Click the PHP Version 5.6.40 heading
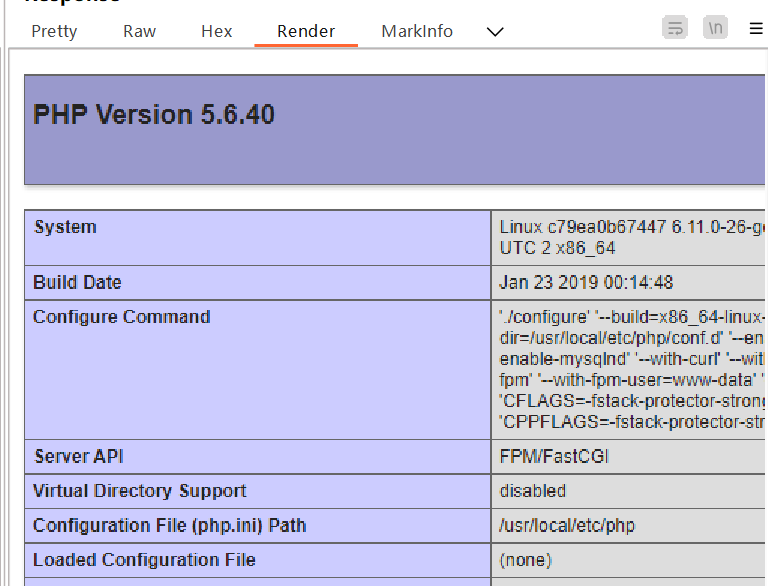Screen dimensions: 768x586 (x=154, y=115)
